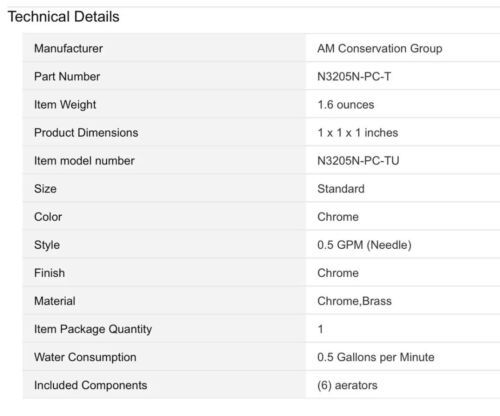Image resolution: width=500 pixels, height=416 pixels.
Task: Select the Part Number label
Action: click(x=67, y=77)
